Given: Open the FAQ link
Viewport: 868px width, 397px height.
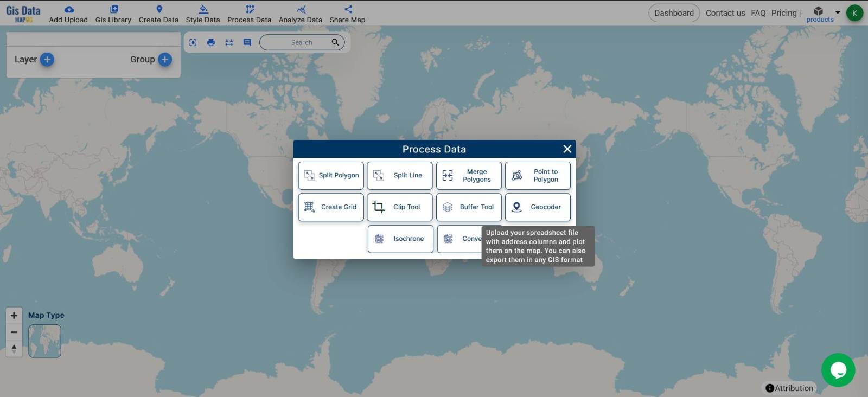Looking at the screenshot, I should click(x=758, y=13).
